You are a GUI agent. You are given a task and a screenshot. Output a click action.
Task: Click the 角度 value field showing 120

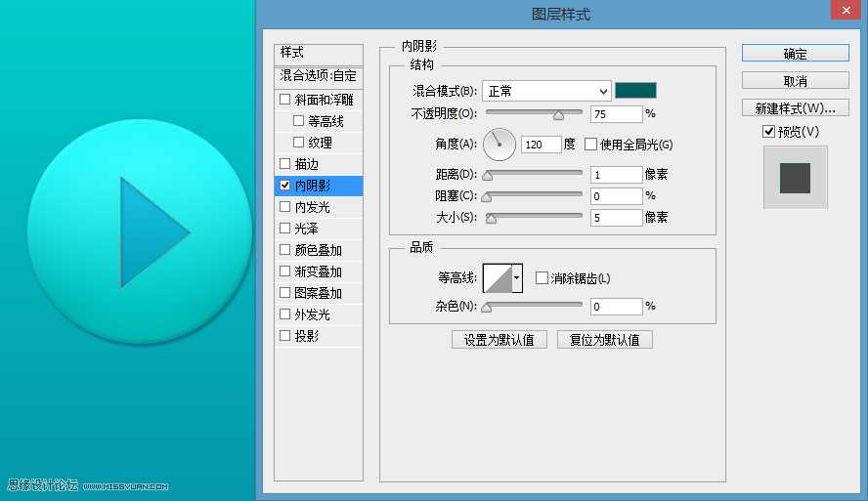(x=541, y=145)
